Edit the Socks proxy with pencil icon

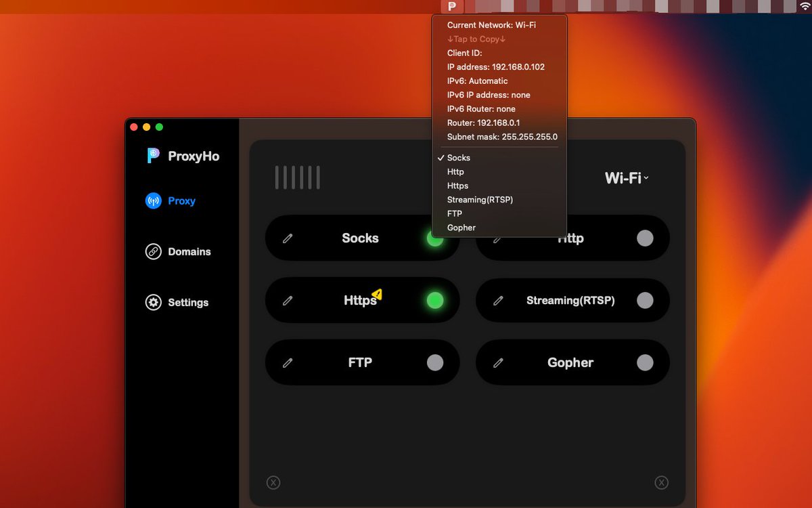[288, 238]
